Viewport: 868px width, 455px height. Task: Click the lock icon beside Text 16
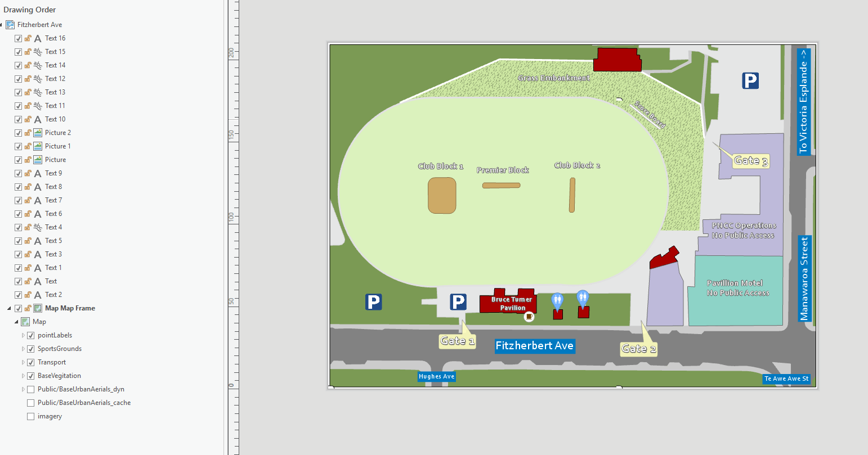[28, 38]
